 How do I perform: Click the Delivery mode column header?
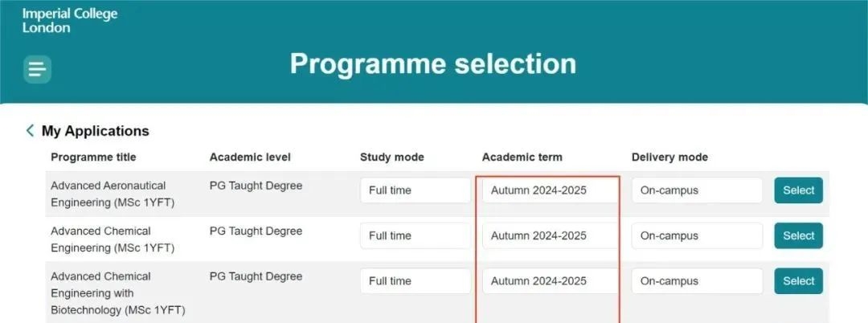tap(669, 157)
